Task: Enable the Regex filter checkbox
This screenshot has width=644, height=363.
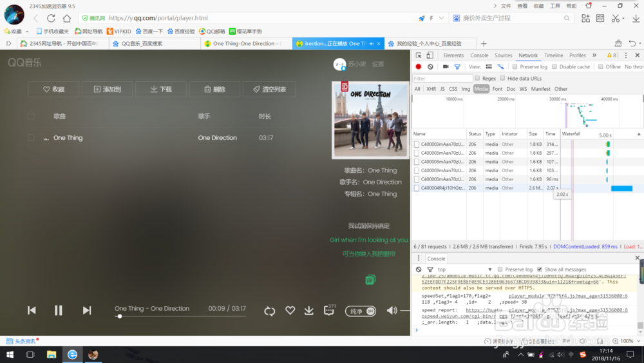Action: pyautogui.click(x=477, y=78)
